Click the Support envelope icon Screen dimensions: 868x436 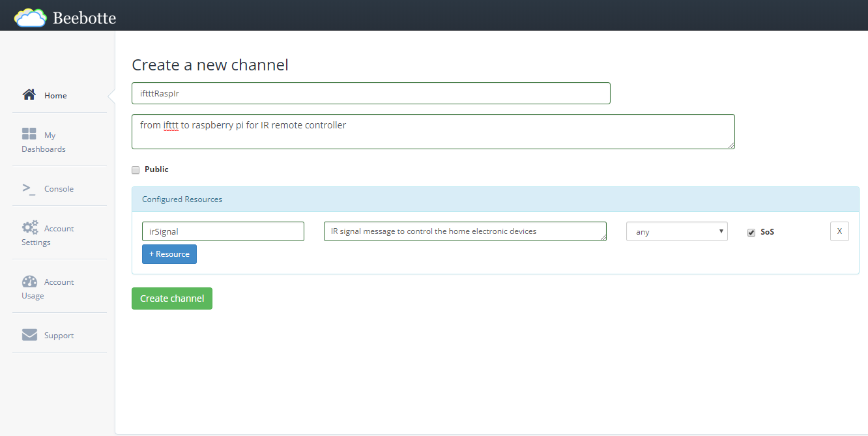[30, 335]
